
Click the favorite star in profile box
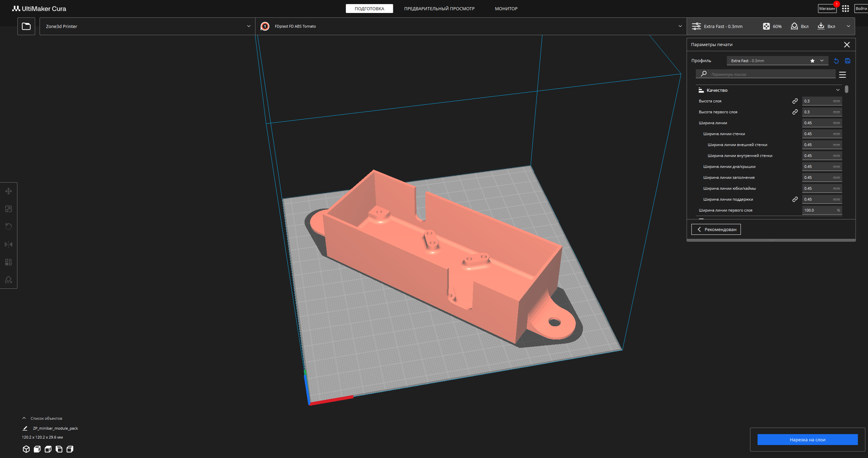coord(812,61)
